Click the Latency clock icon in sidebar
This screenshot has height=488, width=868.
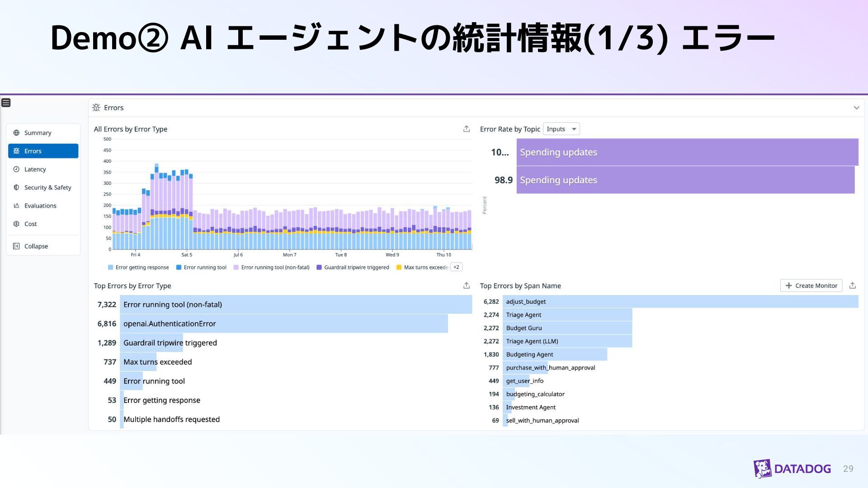coord(16,169)
